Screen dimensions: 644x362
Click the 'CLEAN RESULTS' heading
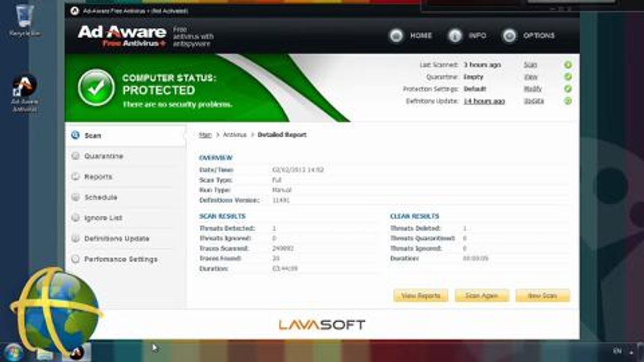[415, 216]
